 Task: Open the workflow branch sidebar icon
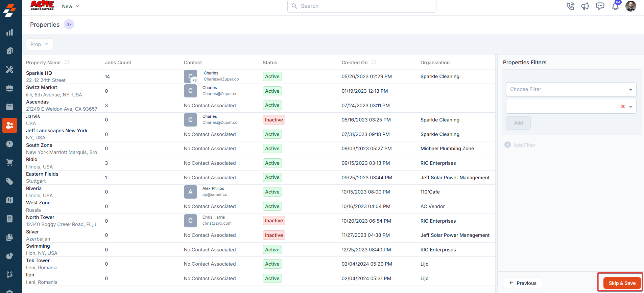point(9,274)
